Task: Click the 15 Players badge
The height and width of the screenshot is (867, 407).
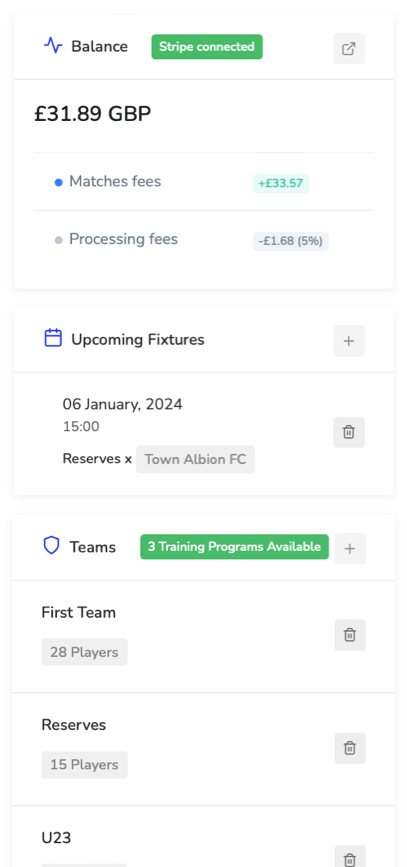Action: click(84, 765)
